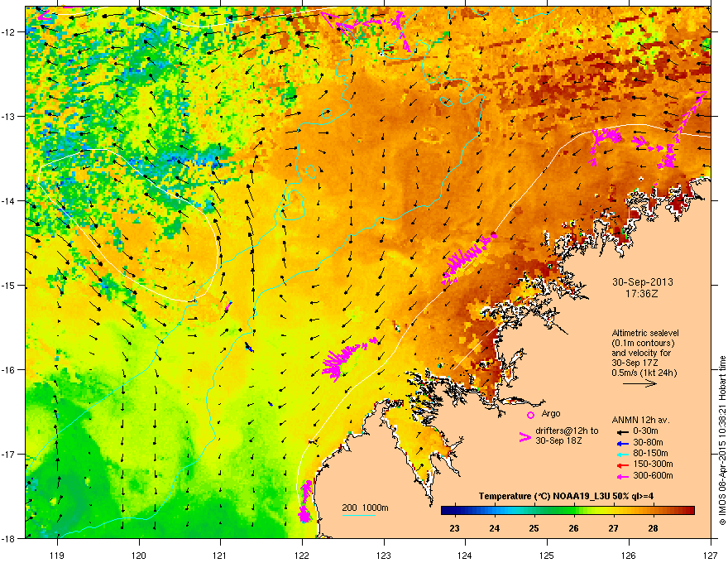
Task: Click the color bar tick label '26'
Action: pyautogui.click(x=574, y=528)
